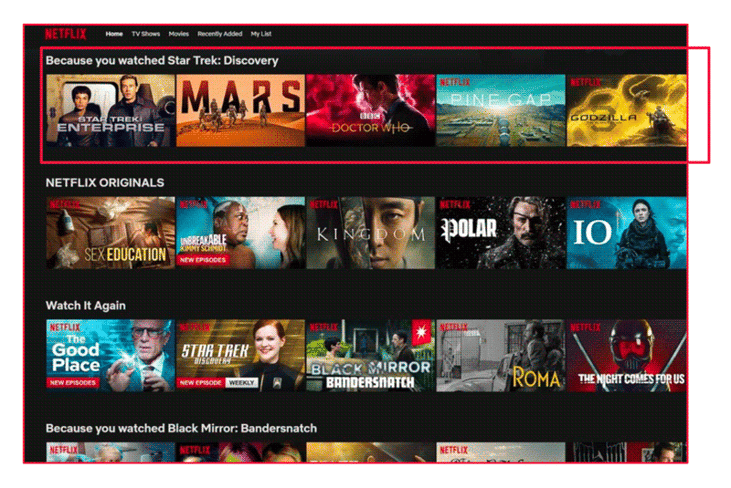This screenshot has height=488, width=731.
Task: Click interactive star icon on Bandersnatch
Action: (421, 332)
